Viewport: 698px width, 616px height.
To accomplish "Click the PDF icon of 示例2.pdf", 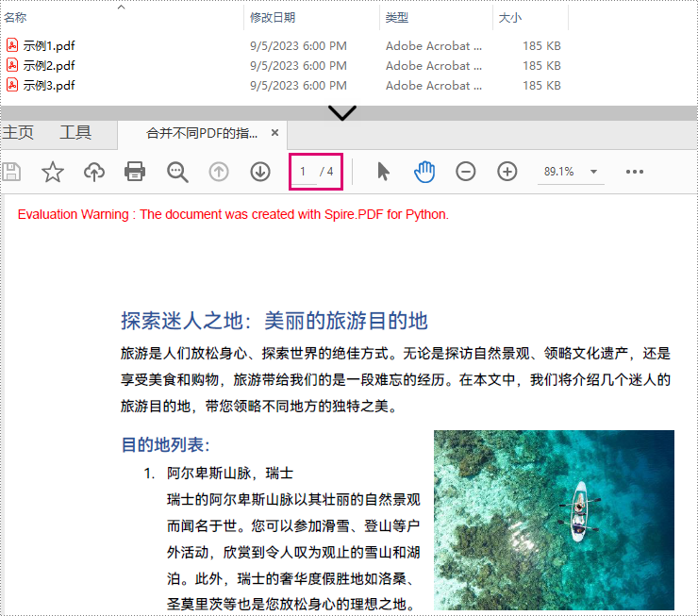I will (x=12, y=65).
